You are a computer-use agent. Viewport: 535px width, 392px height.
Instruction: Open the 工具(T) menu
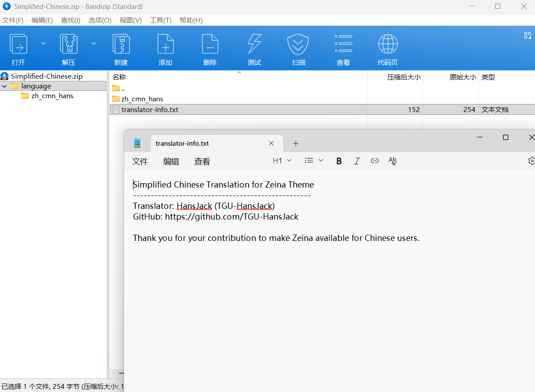point(161,20)
